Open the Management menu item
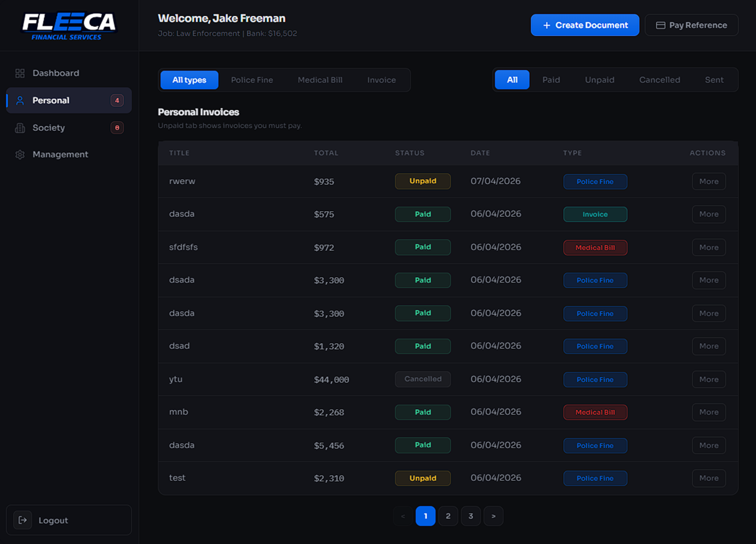Image resolution: width=756 pixels, height=544 pixels. click(69, 155)
